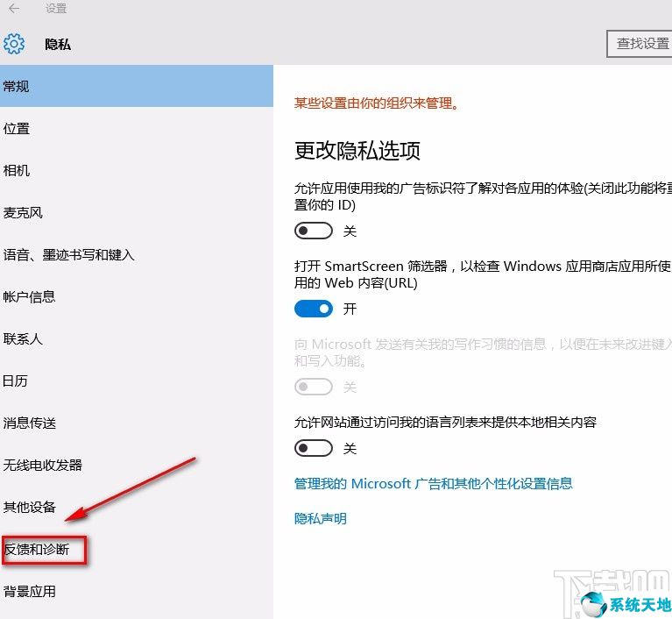Toggle the language list access switch

click(x=314, y=448)
